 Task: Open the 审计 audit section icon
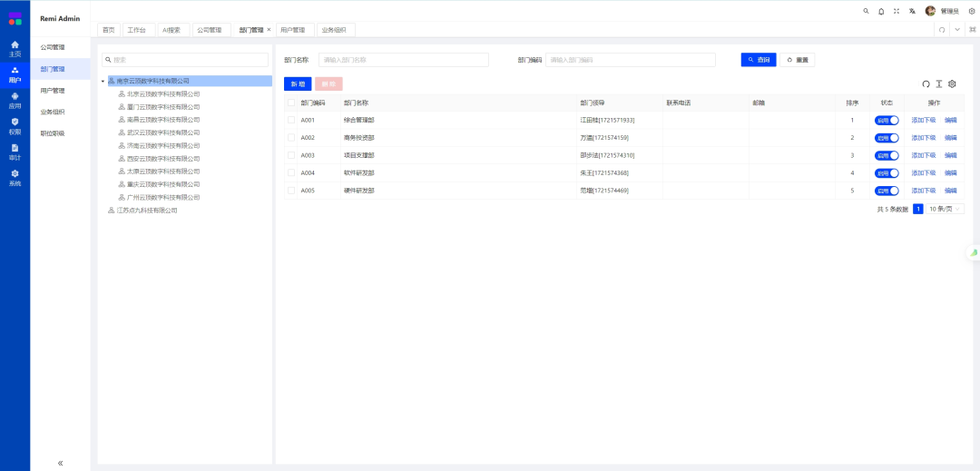[15, 152]
